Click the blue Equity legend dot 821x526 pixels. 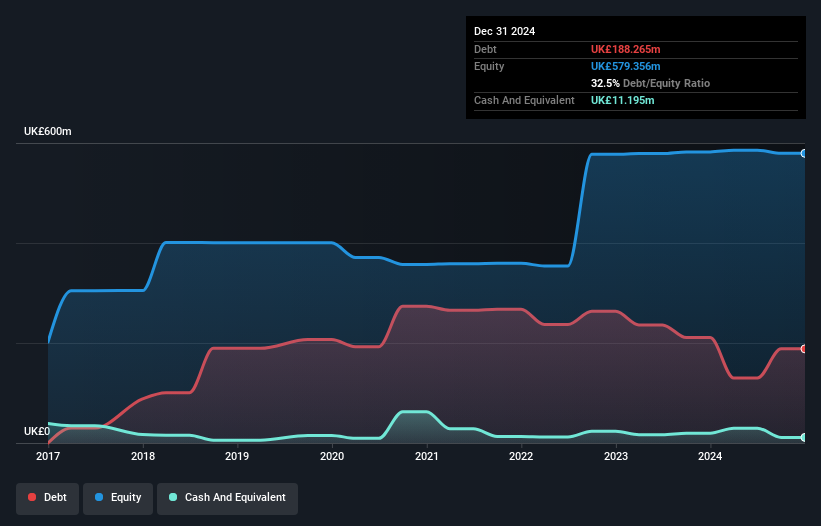coord(99,497)
